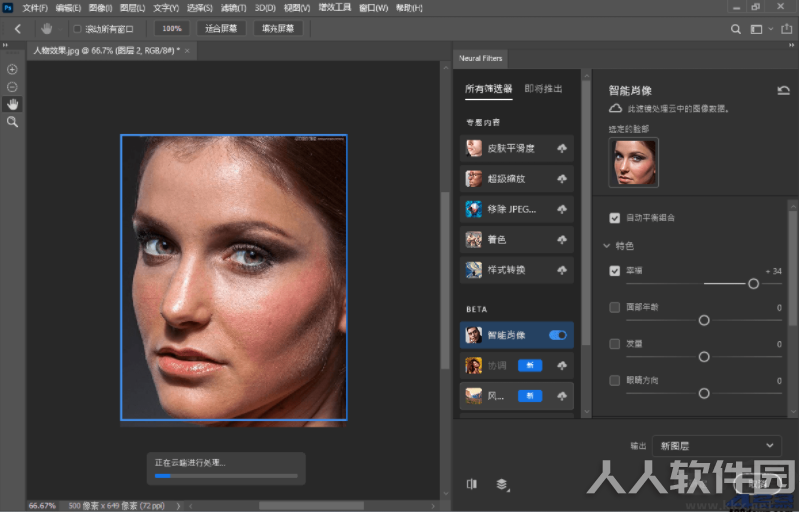The image size is (800, 512).
Task: Select the Neural Filters panel tab
Action: pyautogui.click(x=480, y=59)
